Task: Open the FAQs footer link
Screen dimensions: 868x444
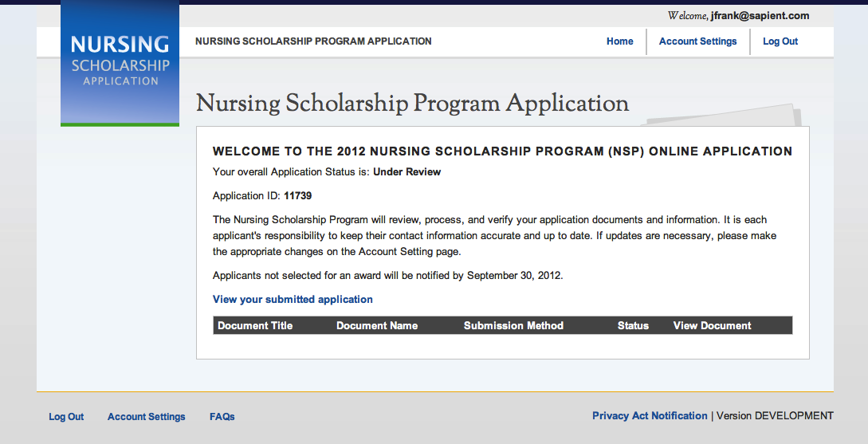Action: [x=222, y=417]
